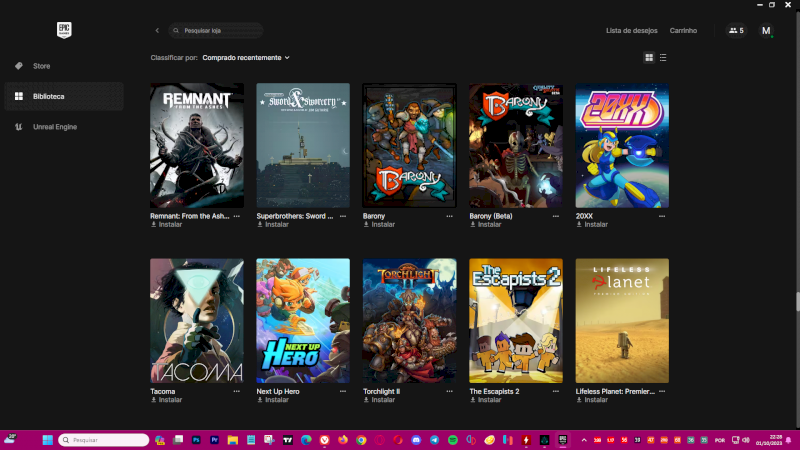Click the Epic Games logo
Image resolution: width=800 pixels, height=450 pixels.
(x=64, y=30)
